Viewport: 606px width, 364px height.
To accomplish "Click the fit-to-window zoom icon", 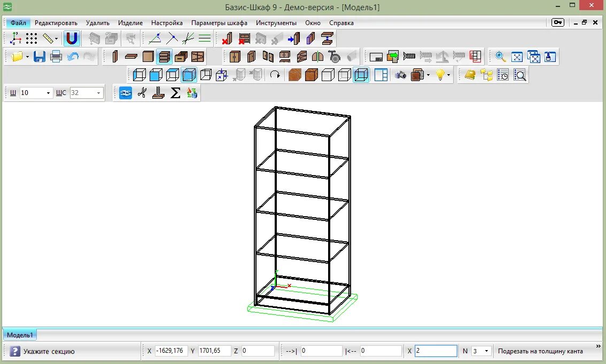I will tap(517, 57).
